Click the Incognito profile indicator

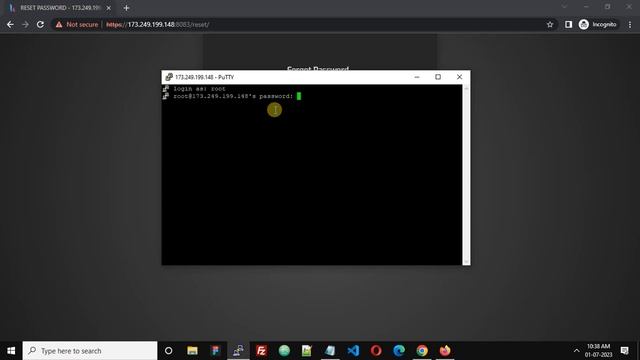(x=598, y=24)
